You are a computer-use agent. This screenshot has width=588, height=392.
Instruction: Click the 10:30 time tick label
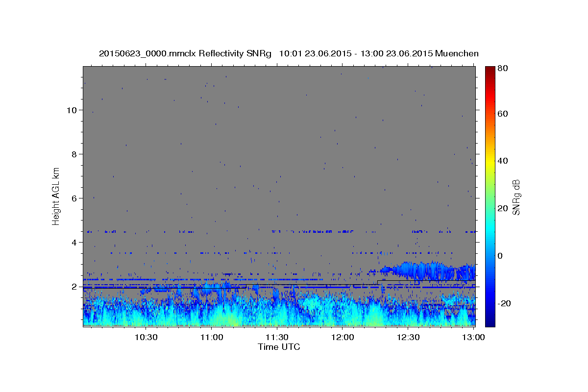tap(146, 337)
